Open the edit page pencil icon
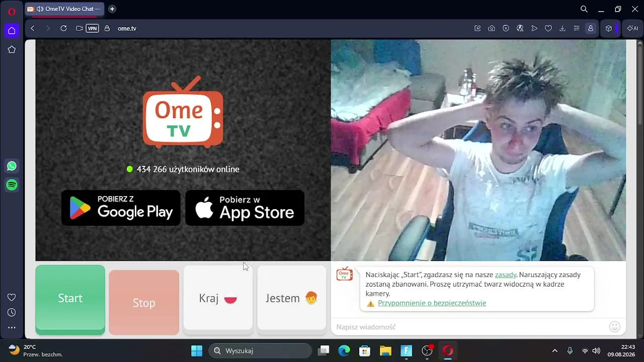The image size is (644, 362). (x=477, y=29)
